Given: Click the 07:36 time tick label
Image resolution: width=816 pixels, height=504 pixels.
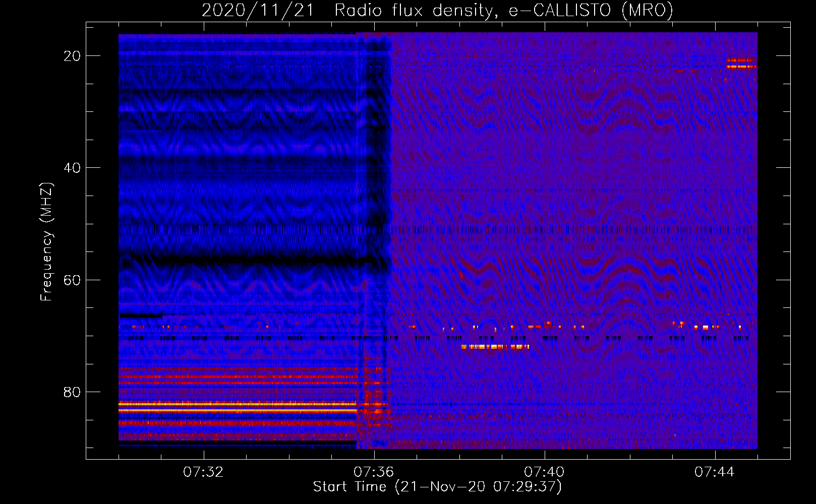Looking at the screenshot, I should [x=374, y=472].
